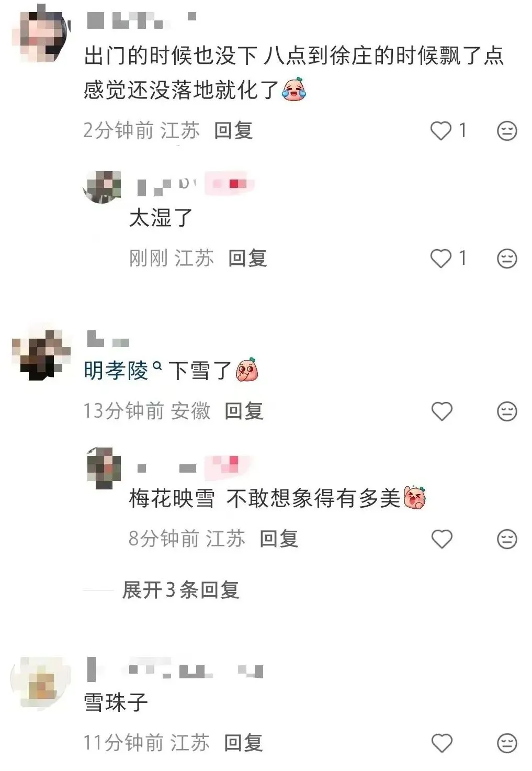Like the 明孝陵下雪了 comment
This screenshot has height=771, width=532.
coord(442,411)
